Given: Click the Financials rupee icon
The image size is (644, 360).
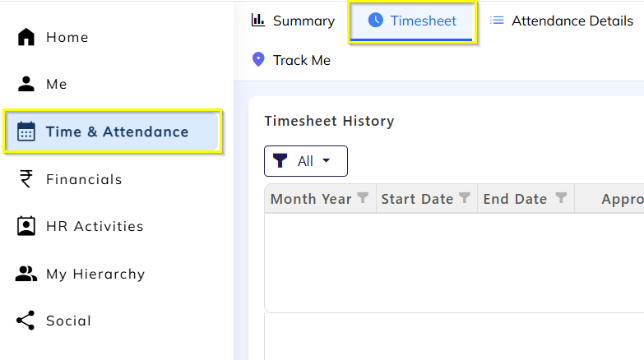Looking at the screenshot, I should point(26,179).
